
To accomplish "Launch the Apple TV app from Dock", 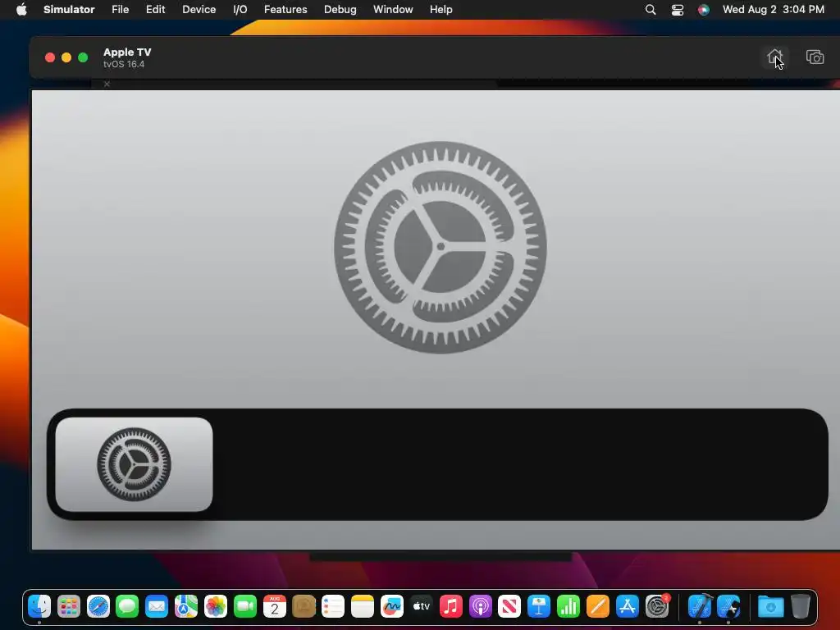I will [x=421, y=606].
